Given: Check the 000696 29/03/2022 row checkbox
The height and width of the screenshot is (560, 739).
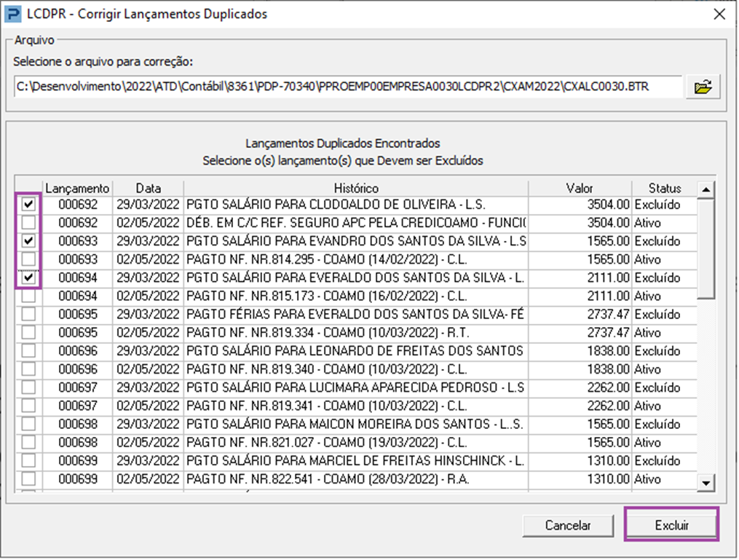Looking at the screenshot, I should click(28, 351).
